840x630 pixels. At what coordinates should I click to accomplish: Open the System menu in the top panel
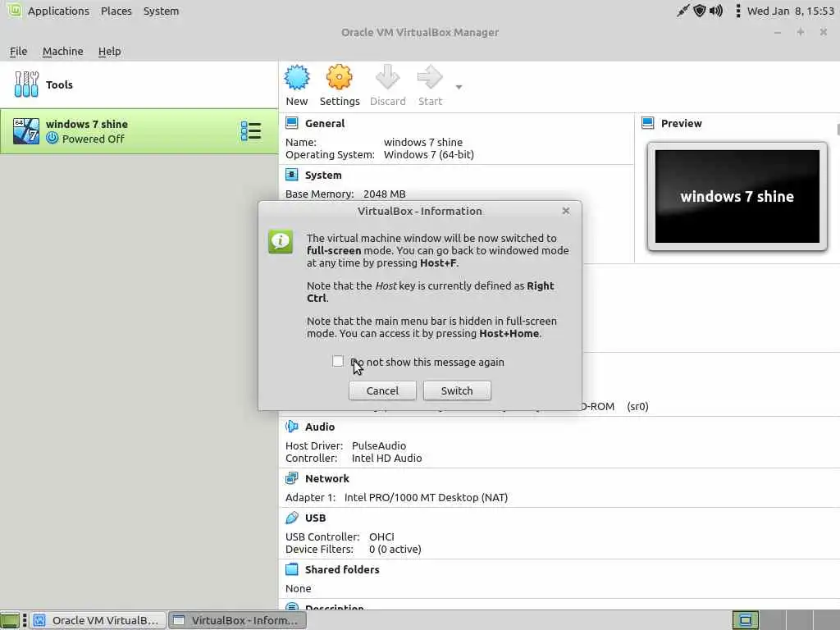click(162, 11)
